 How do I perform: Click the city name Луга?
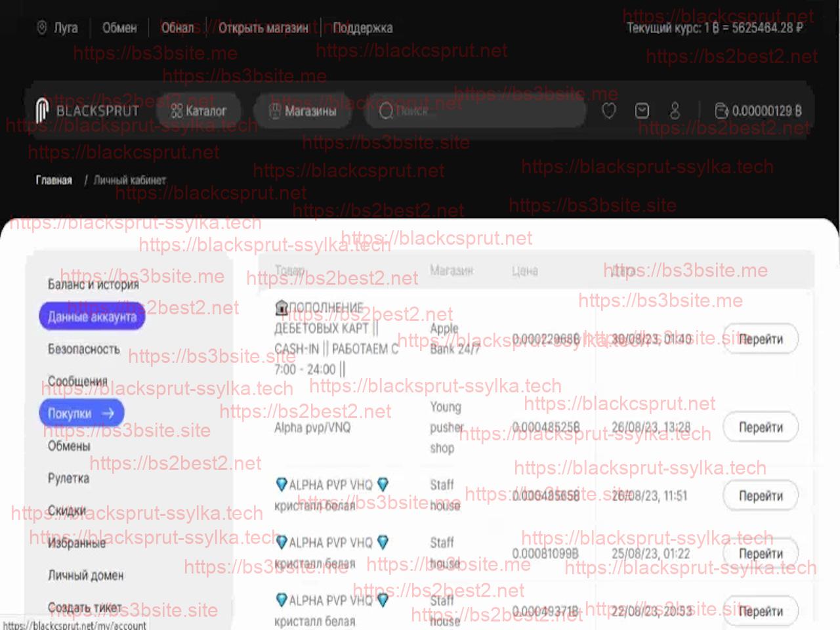click(x=66, y=28)
